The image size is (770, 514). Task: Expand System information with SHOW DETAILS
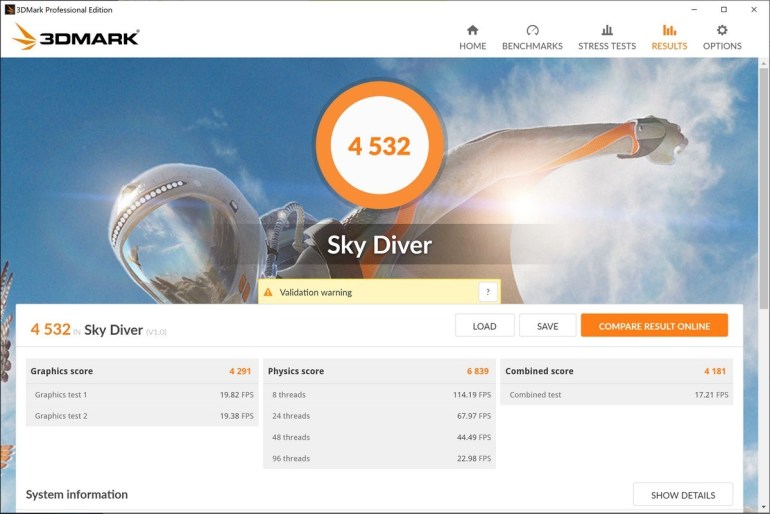coord(682,495)
